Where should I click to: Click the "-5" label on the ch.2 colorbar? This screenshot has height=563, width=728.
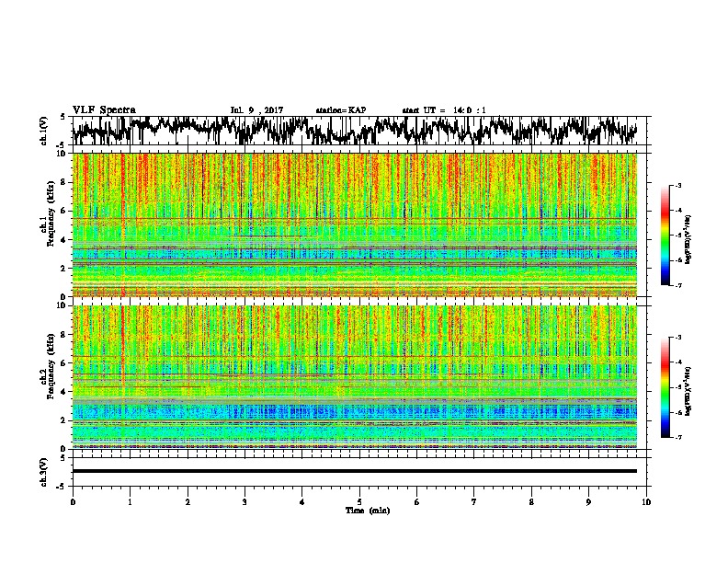[678, 387]
